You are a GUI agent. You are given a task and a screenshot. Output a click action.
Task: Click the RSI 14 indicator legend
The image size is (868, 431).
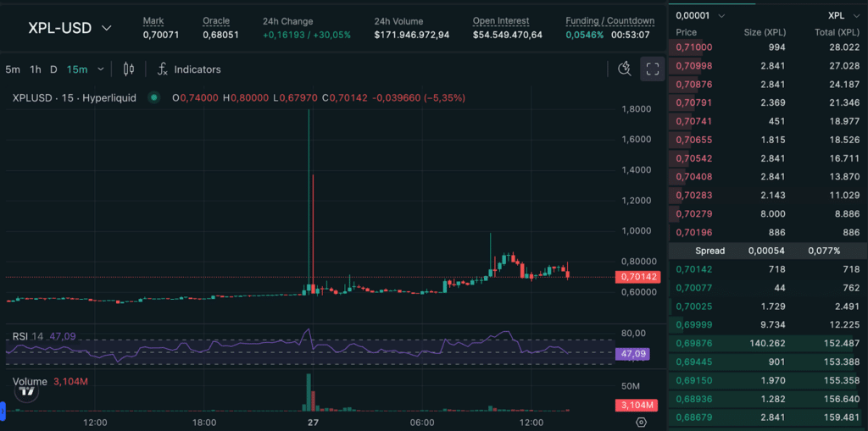coord(44,336)
